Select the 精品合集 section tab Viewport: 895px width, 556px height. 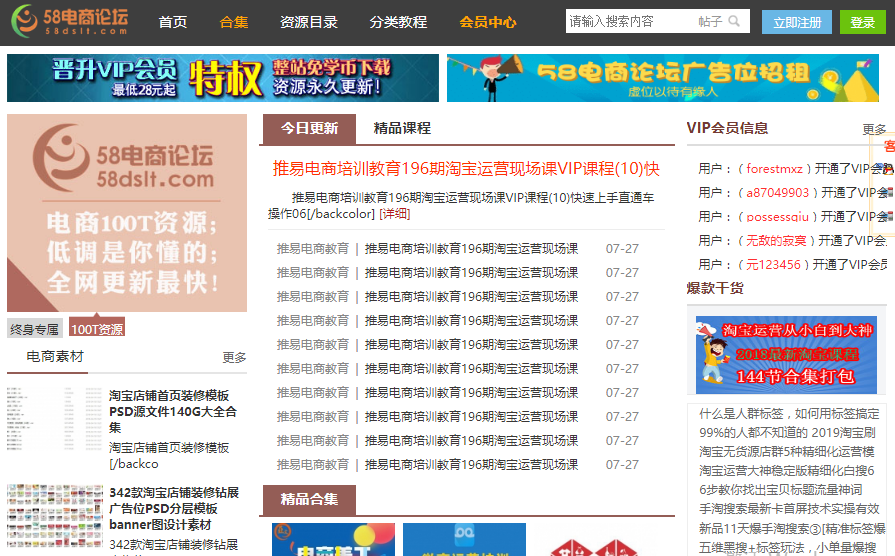tap(309, 499)
